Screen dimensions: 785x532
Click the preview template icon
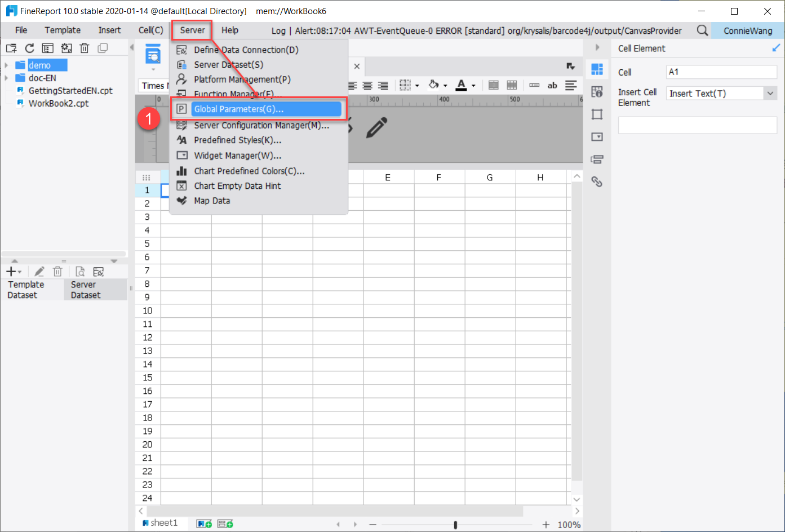coord(153,55)
